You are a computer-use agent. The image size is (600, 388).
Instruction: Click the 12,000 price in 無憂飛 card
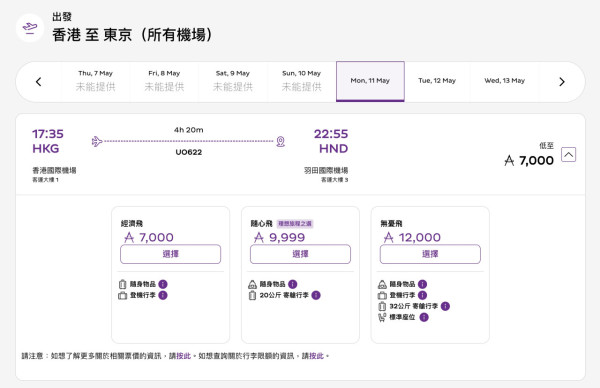click(412, 237)
